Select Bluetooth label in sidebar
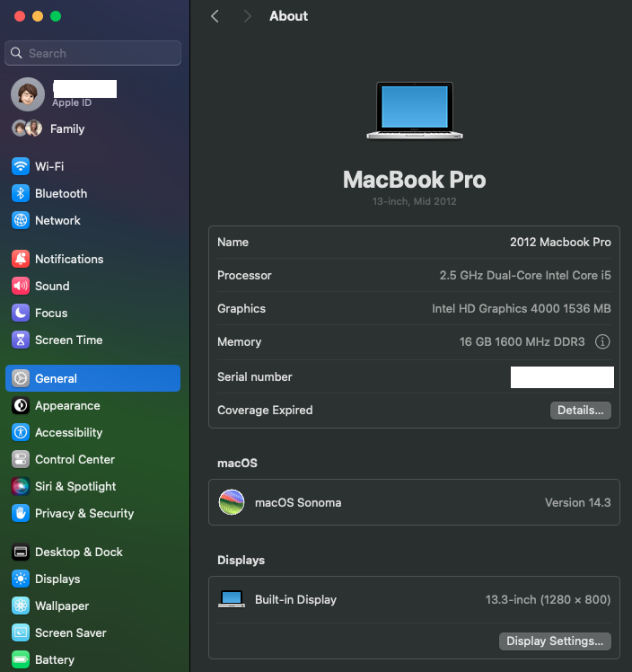The width and height of the screenshot is (632, 672). (x=61, y=193)
